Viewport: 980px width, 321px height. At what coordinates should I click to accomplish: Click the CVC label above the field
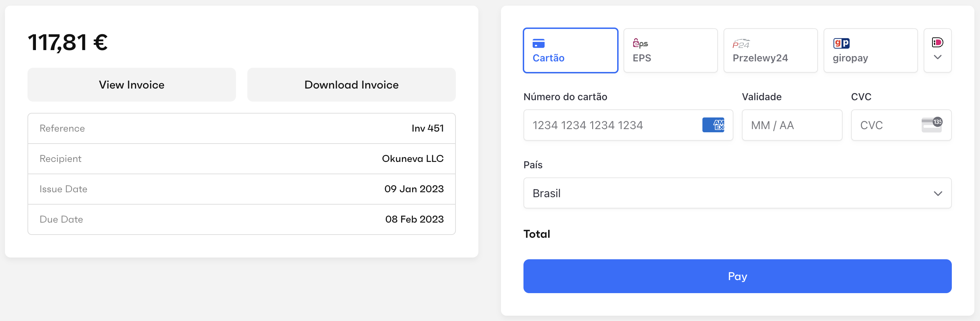click(x=861, y=97)
